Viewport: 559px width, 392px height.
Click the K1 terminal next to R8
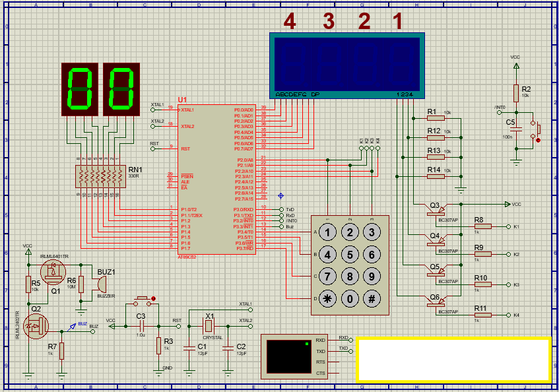tap(508, 226)
